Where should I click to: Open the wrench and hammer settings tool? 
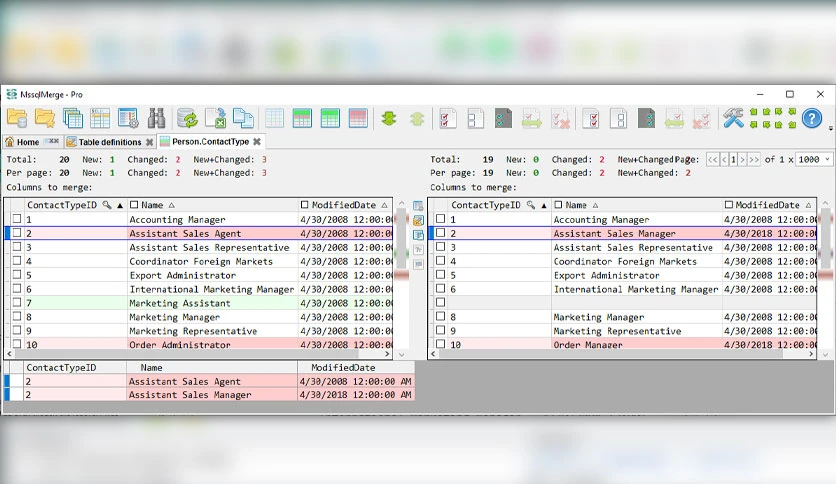pyautogui.click(x=733, y=118)
